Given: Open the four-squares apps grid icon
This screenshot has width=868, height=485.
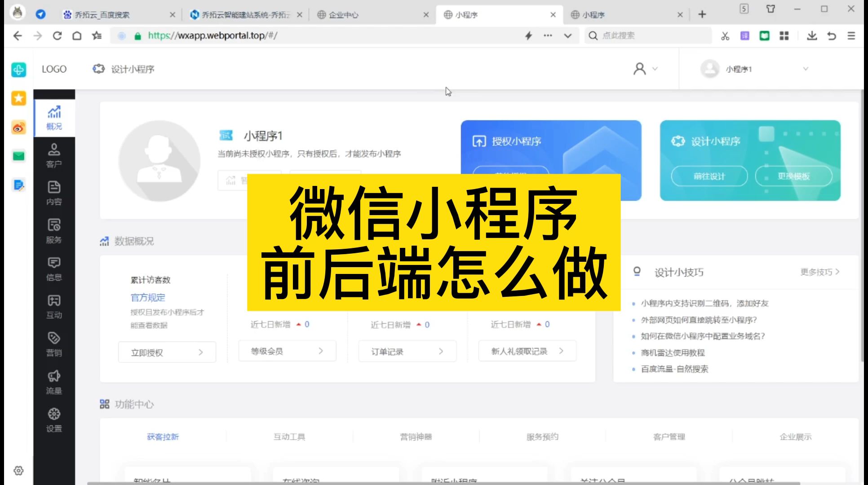Looking at the screenshot, I should pyautogui.click(x=784, y=36).
